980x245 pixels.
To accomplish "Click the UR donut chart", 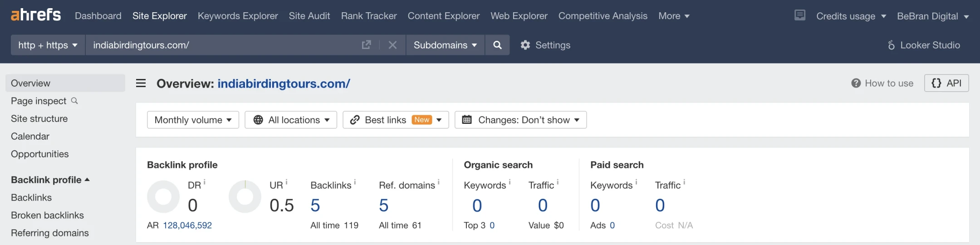I will pos(245,196).
